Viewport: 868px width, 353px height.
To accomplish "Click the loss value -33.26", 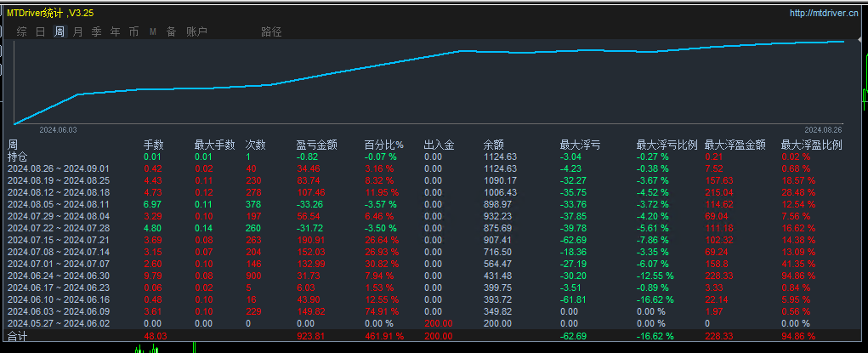I will click(x=310, y=204).
